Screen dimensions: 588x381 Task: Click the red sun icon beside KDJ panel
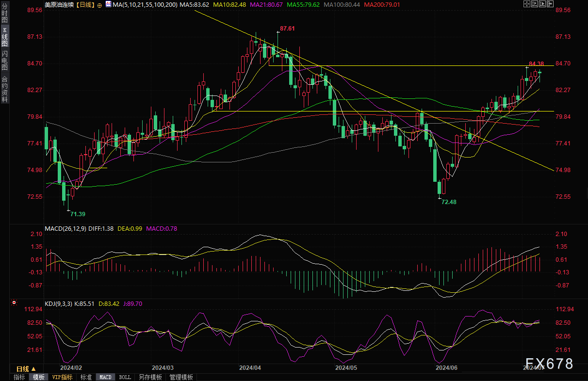[x=14, y=303]
